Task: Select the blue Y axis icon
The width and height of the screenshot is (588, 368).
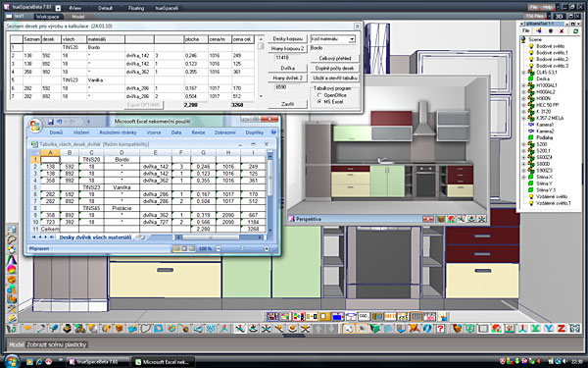Action: [549, 329]
